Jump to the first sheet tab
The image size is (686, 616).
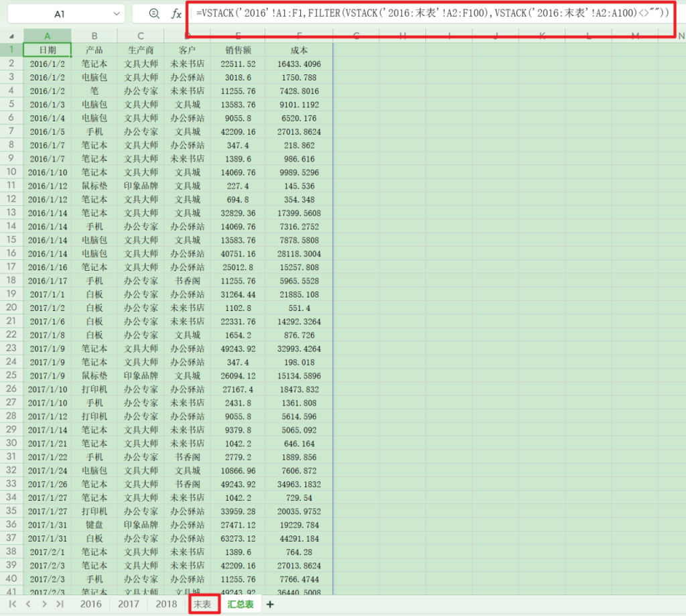tap(13, 604)
